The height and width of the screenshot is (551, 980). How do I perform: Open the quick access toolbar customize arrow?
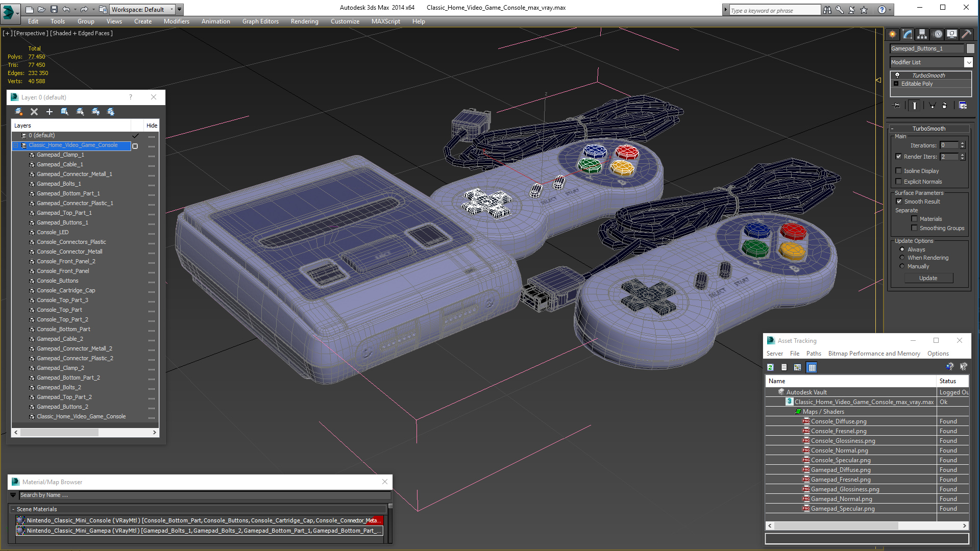click(x=179, y=9)
